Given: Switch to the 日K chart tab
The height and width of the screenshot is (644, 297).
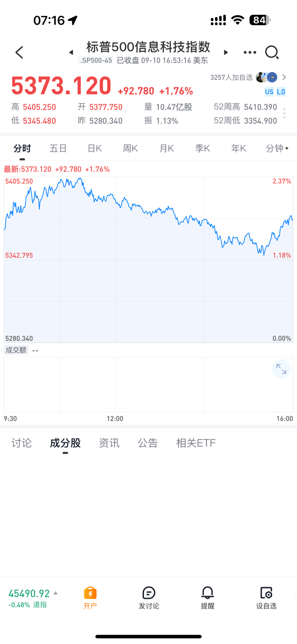Looking at the screenshot, I should tap(94, 148).
